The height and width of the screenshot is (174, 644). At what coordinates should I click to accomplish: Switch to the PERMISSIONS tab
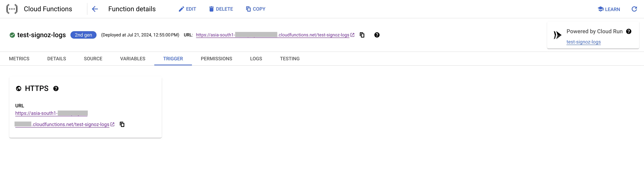click(217, 59)
